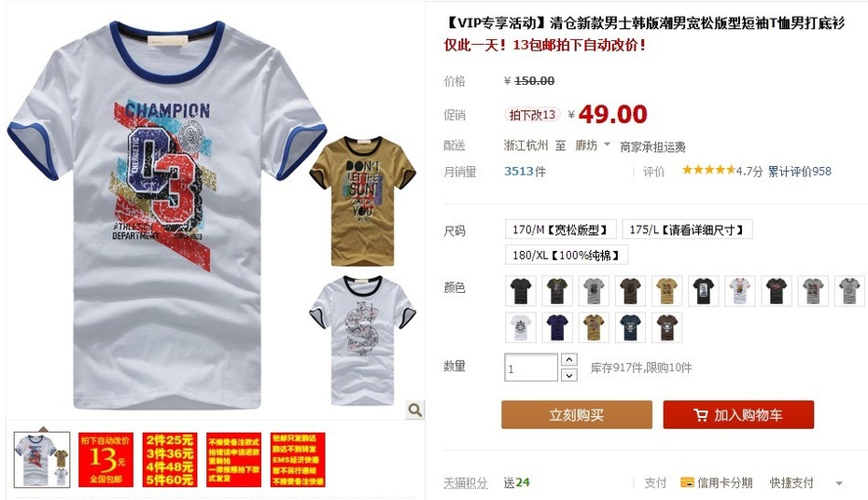Image resolution: width=868 pixels, height=500 pixels.
Task: Increase quantity with the up arrow
Action: (569, 359)
